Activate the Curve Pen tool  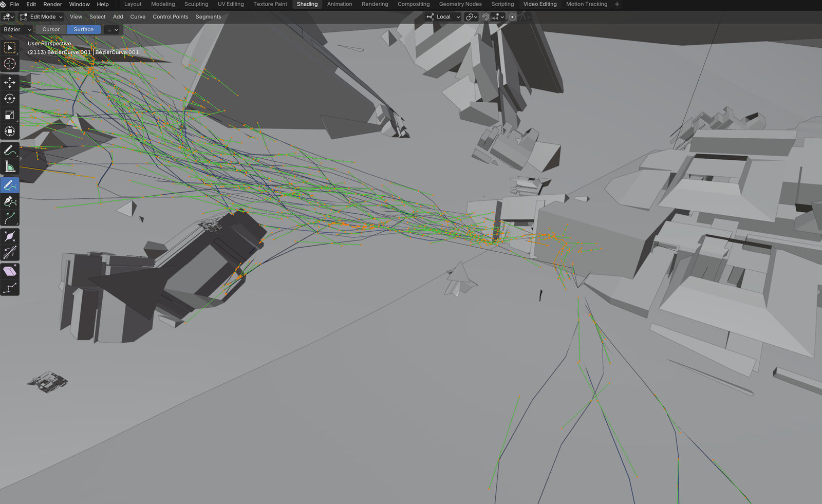click(10, 201)
